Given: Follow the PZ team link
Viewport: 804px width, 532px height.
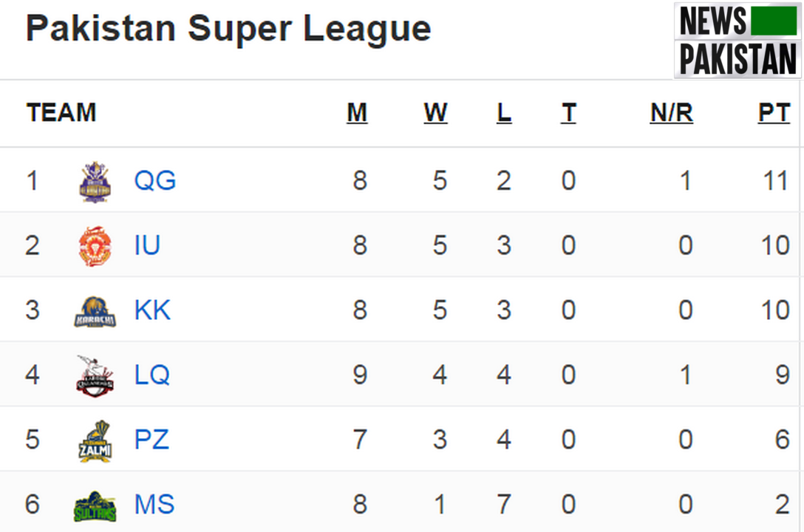Looking at the screenshot, I should [x=151, y=440].
